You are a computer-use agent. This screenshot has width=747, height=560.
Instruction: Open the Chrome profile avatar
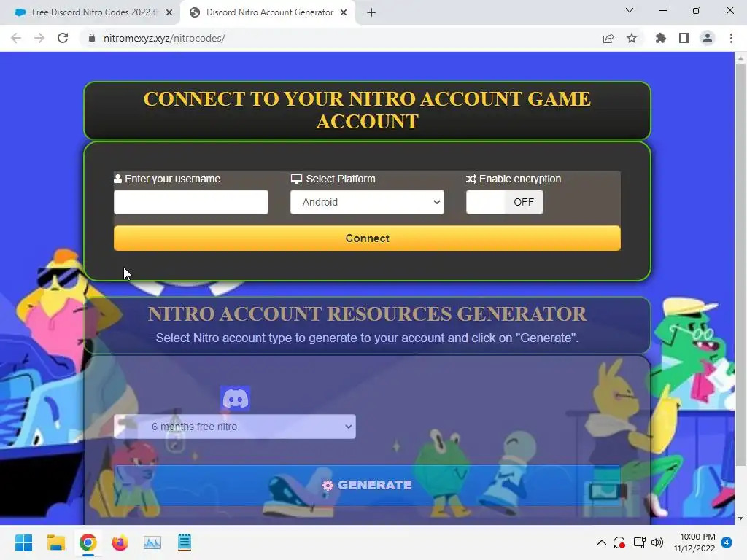click(x=708, y=38)
